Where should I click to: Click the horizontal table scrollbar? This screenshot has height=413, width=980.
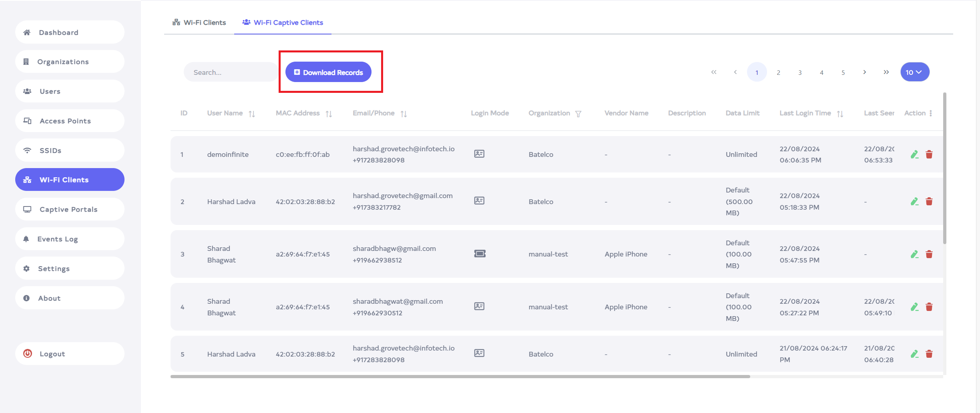pos(460,377)
